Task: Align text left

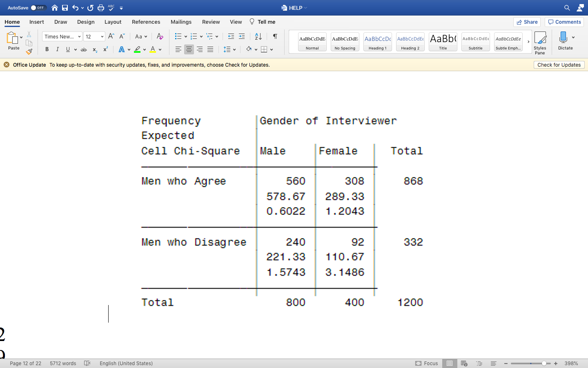Action: click(178, 49)
